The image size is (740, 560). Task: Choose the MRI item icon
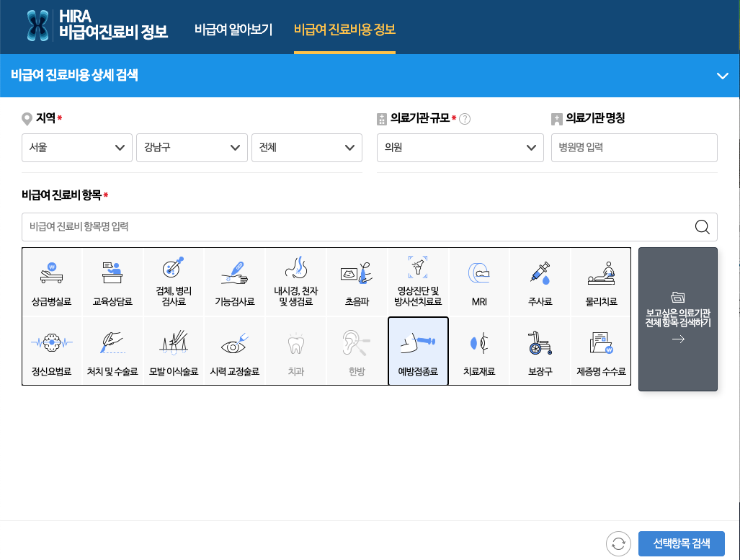478,281
